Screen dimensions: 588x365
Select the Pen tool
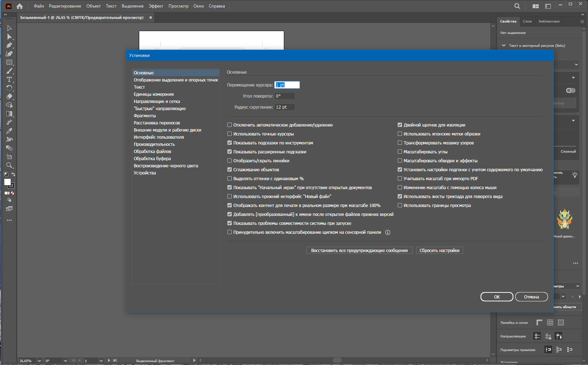[x=9, y=45]
